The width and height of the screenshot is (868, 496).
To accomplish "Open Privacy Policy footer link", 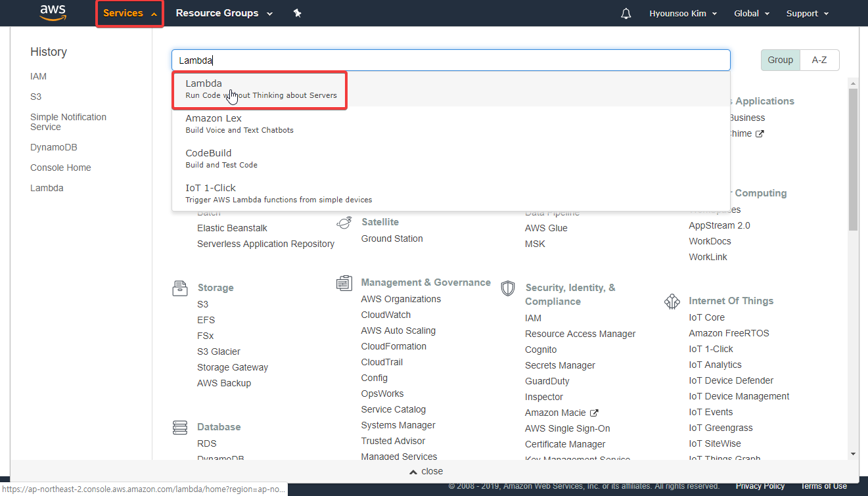I will point(760,486).
